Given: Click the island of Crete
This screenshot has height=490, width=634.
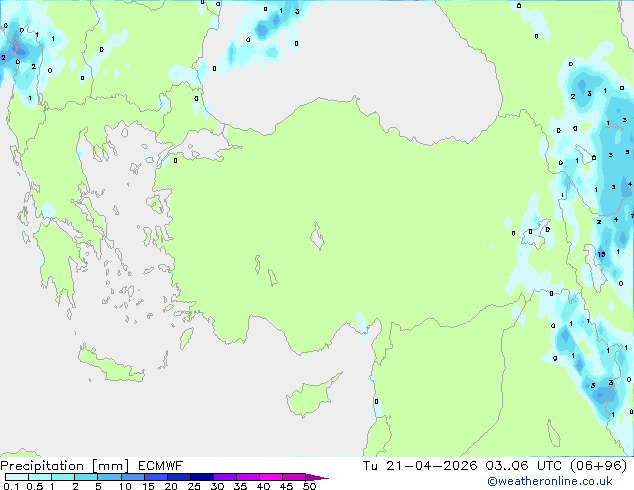Looking at the screenshot, I should pos(111,365).
